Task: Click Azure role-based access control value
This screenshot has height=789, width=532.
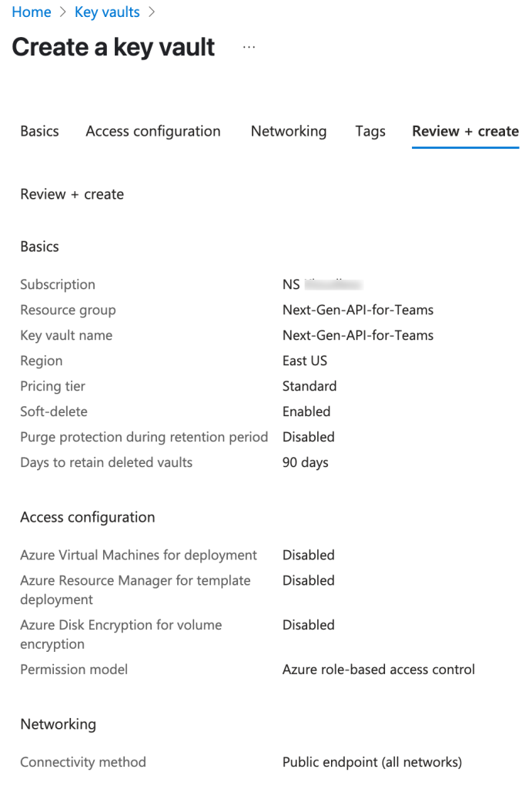Action: point(378,670)
